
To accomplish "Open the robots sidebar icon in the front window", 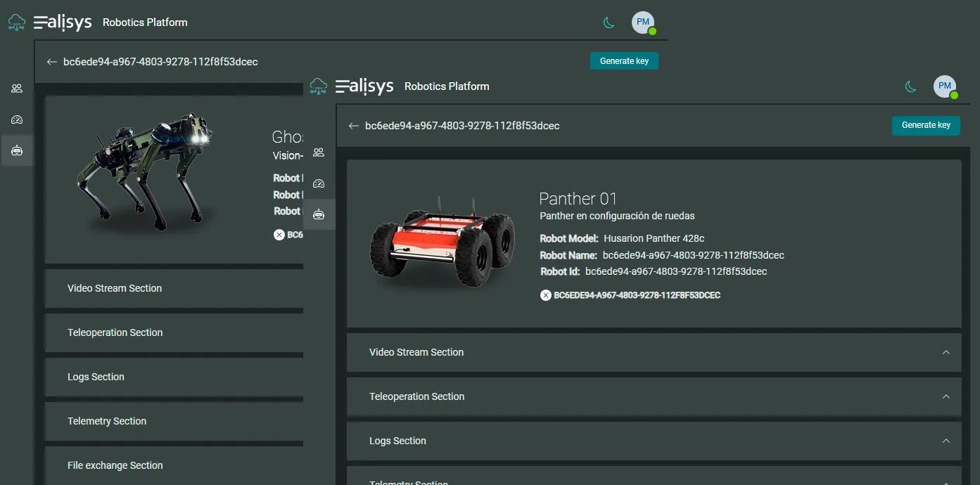I will [x=319, y=214].
